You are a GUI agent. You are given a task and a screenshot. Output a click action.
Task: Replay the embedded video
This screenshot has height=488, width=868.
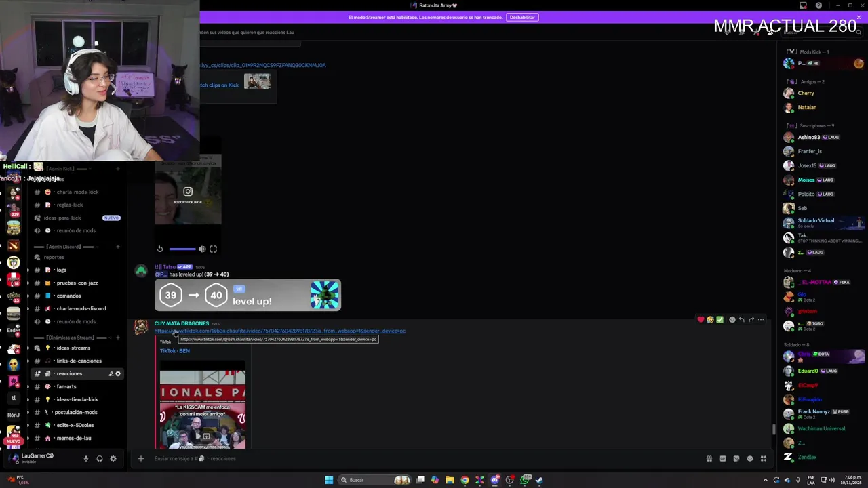pyautogui.click(x=160, y=249)
